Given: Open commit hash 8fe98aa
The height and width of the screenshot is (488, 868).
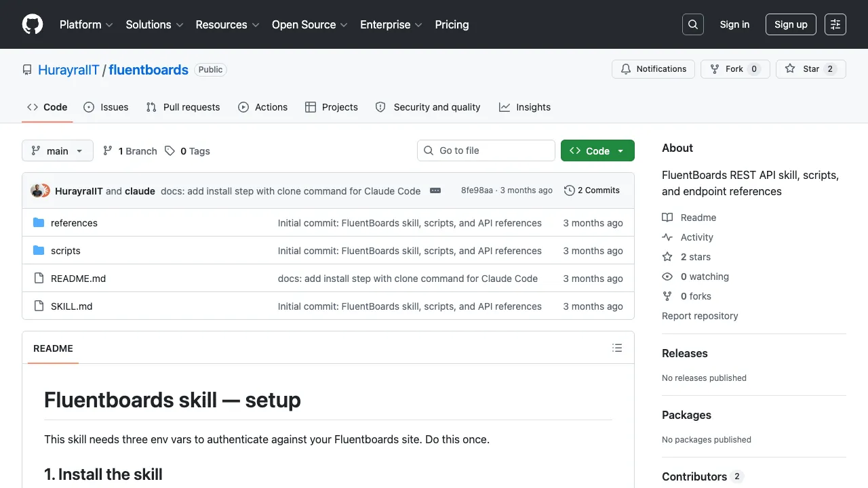Looking at the screenshot, I should click(x=477, y=190).
